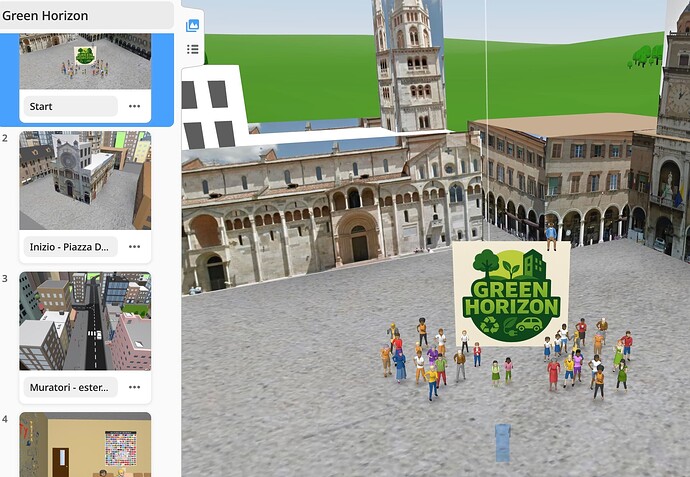Select the blue rectangle object on the plaza

(x=503, y=443)
